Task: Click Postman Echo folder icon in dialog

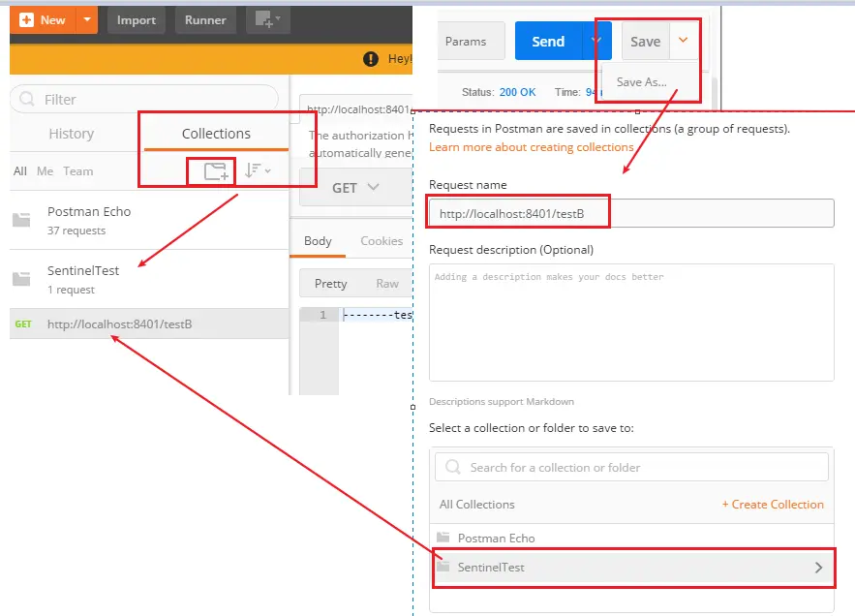Action: click(443, 538)
